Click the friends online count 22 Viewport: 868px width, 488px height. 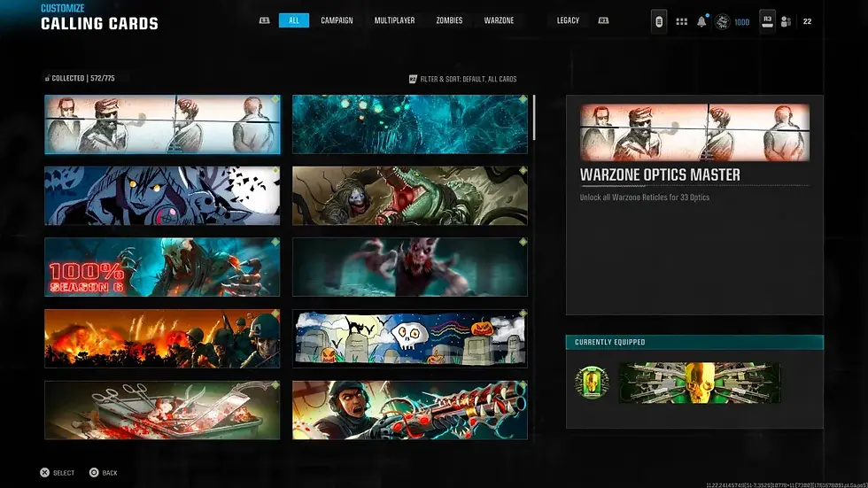[807, 21]
